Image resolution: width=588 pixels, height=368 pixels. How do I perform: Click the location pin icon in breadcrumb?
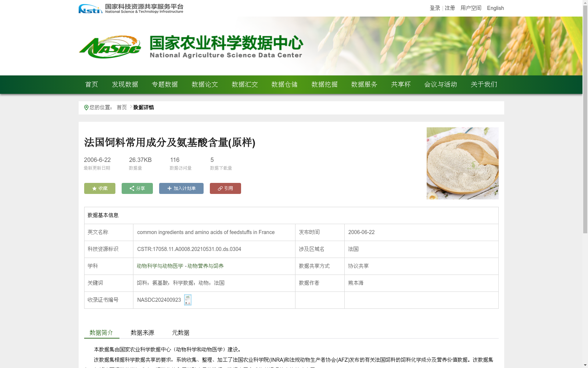pos(86,107)
